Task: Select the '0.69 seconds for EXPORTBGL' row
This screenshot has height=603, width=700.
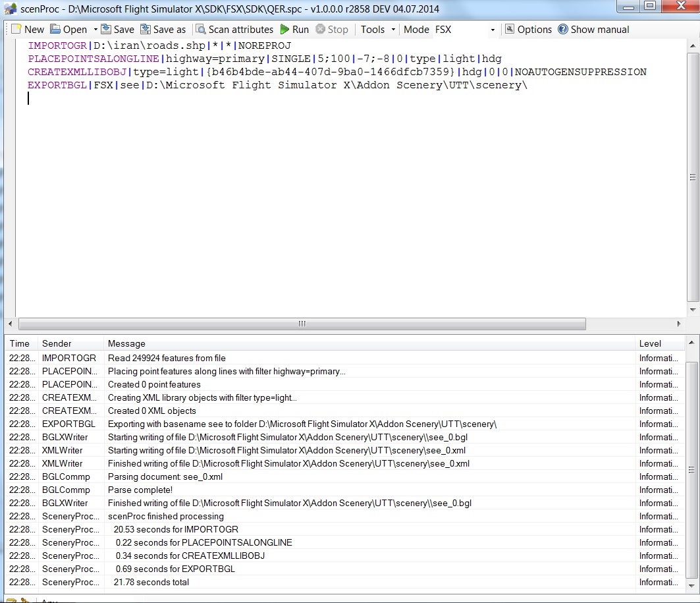Action: [x=344, y=569]
